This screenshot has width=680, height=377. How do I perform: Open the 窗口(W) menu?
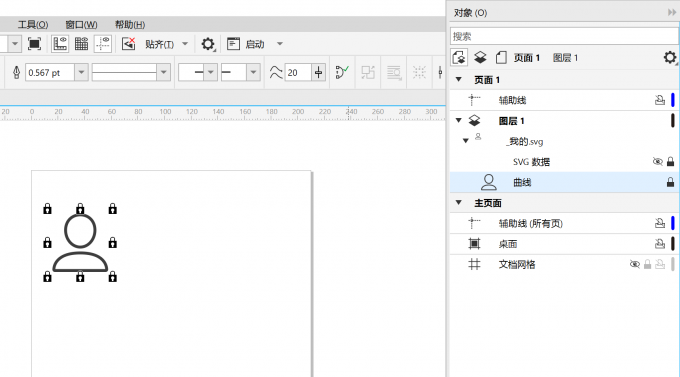pyautogui.click(x=81, y=25)
